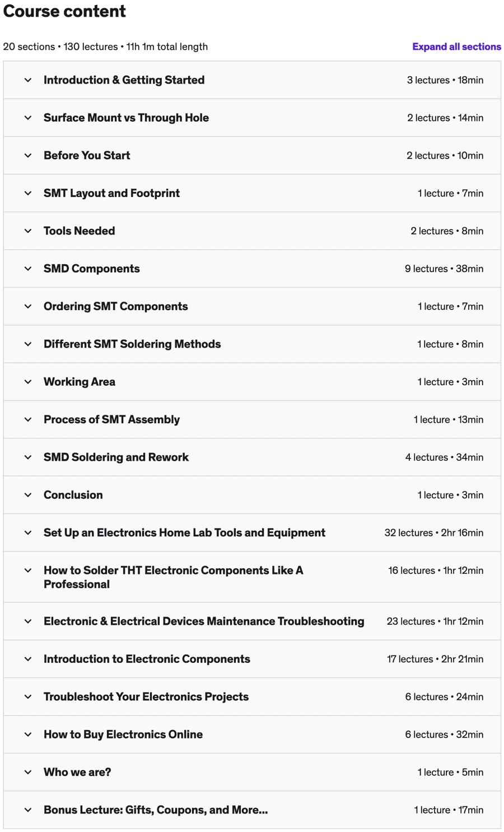Expand Bonus Lecture: Gifts, Coupons section chevron
The height and width of the screenshot is (832, 504).
[28, 810]
